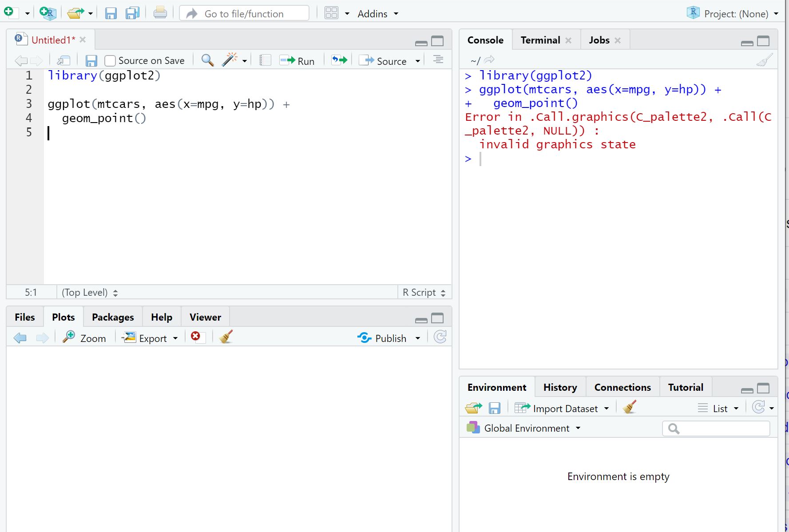The height and width of the screenshot is (532, 789).
Task: Click the create project icon in toolbar
Action: 48,13
